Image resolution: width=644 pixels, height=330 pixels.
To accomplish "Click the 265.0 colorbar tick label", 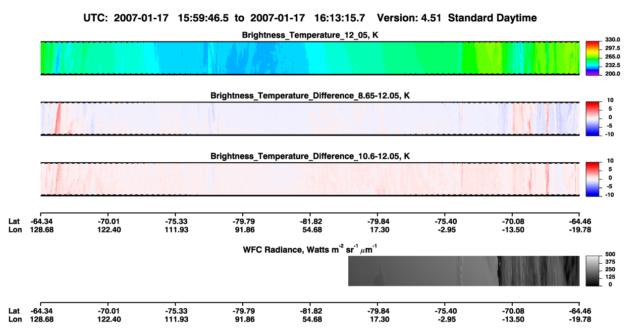I will coord(613,57).
